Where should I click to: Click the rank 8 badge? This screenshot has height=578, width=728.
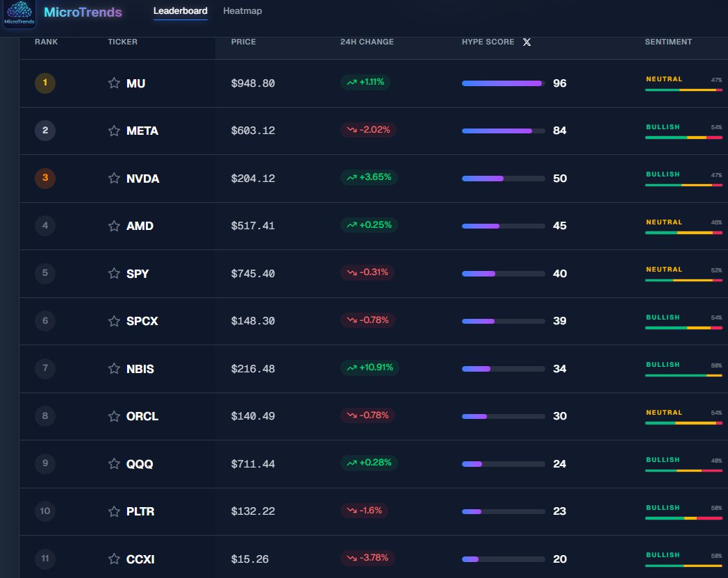click(x=45, y=416)
